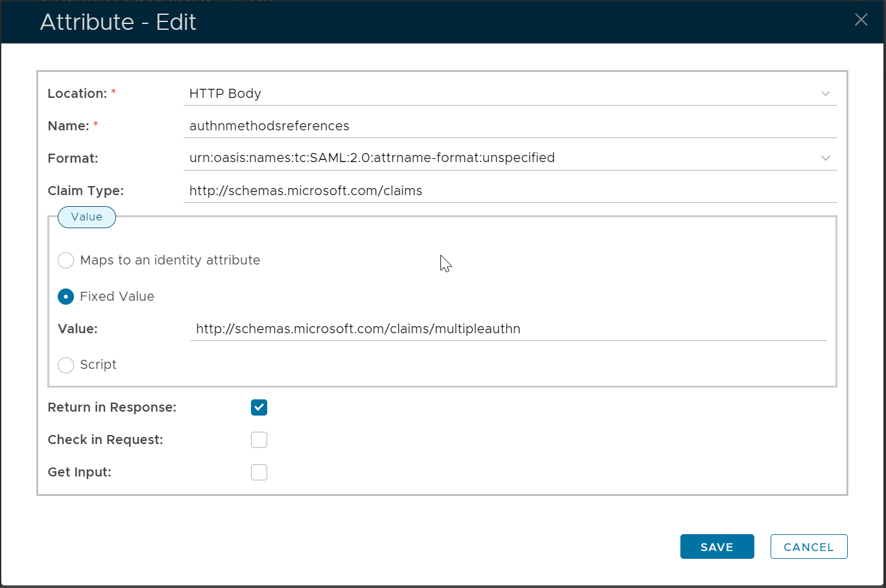Uncheck the Return in Response checkbox
Viewport: 886px width, 588px height.
[259, 408]
